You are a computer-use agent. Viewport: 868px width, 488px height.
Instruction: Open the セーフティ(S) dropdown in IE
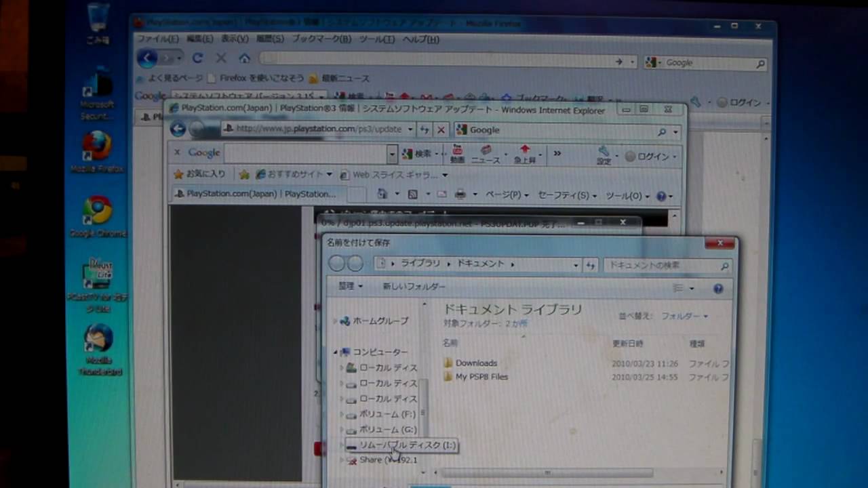(568, 195)
